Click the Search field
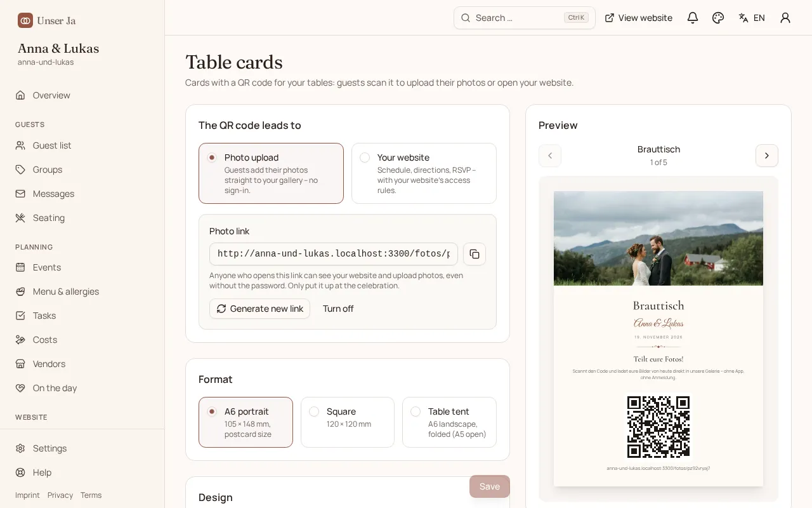The width and height of the screenshot is (812, 508). pyautogui.click(x=525, y=18)
